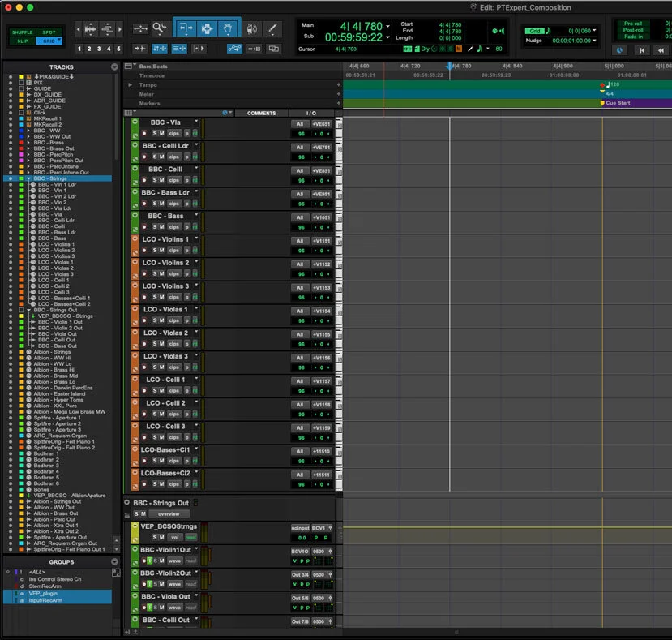This screenshot has height=640, width=672.
Task: Mute the LCO - Violins 1 track
Action: click(x=162, y=251)
